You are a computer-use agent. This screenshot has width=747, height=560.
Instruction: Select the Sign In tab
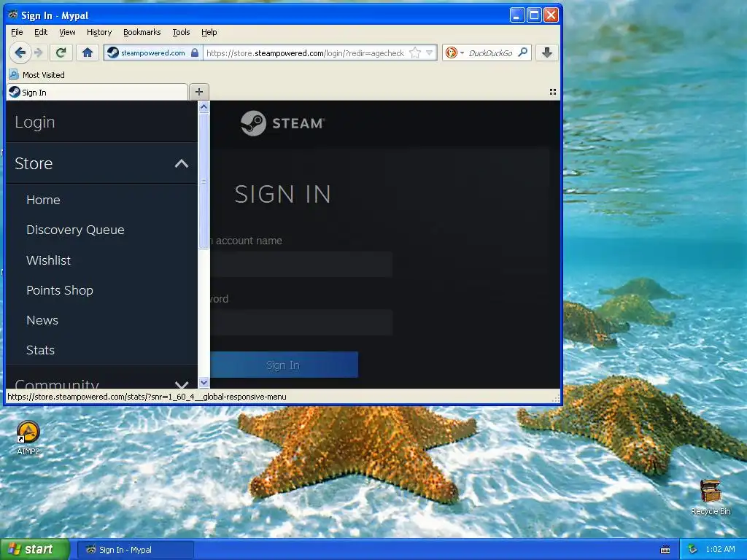pos(97,93)
